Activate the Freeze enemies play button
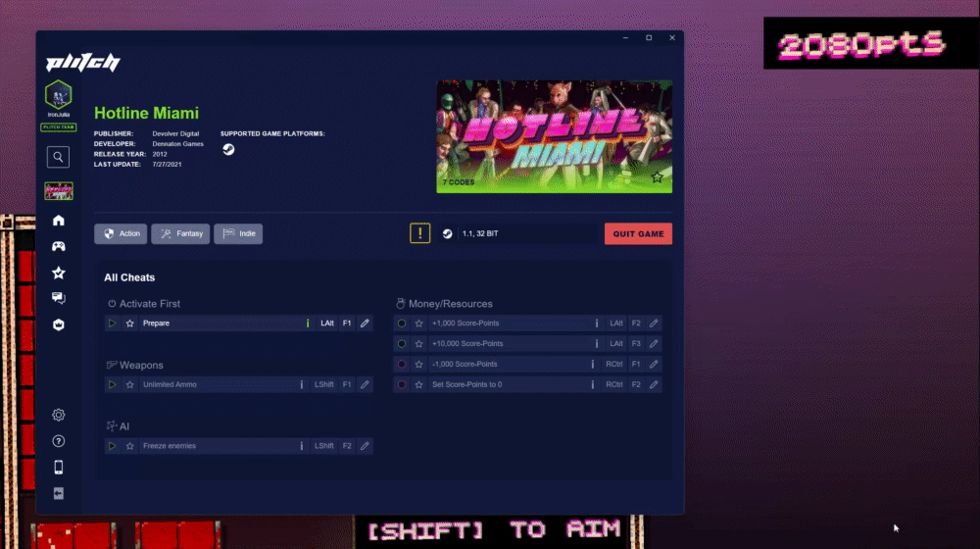The image size is (980, 549). pos(113,446)
